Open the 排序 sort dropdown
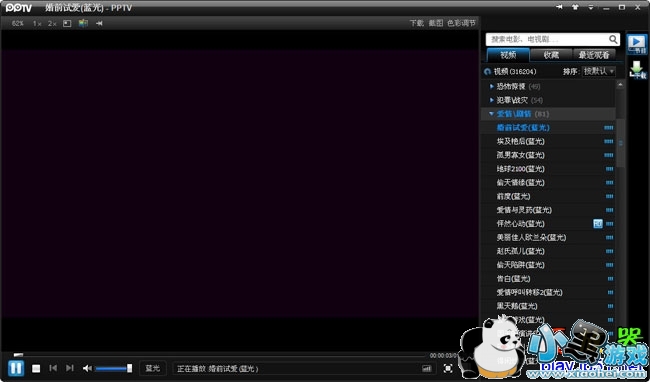This screenshot has width=650, height=382. tap(598, 71)
